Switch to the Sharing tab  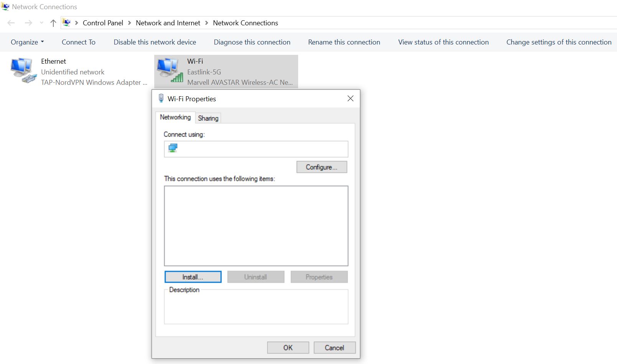click(x=208, y=118)
